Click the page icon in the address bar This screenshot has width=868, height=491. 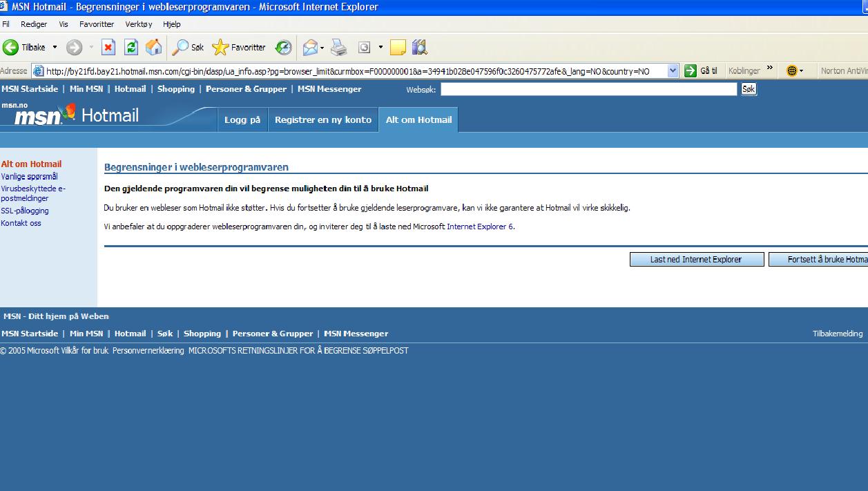pyautogui.click(x=38, y=71)
